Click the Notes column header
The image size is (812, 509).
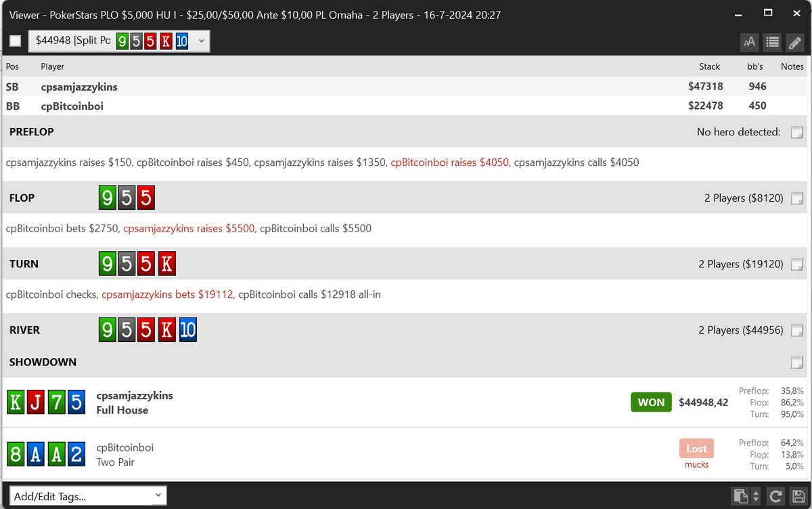[x=792, y=66]
